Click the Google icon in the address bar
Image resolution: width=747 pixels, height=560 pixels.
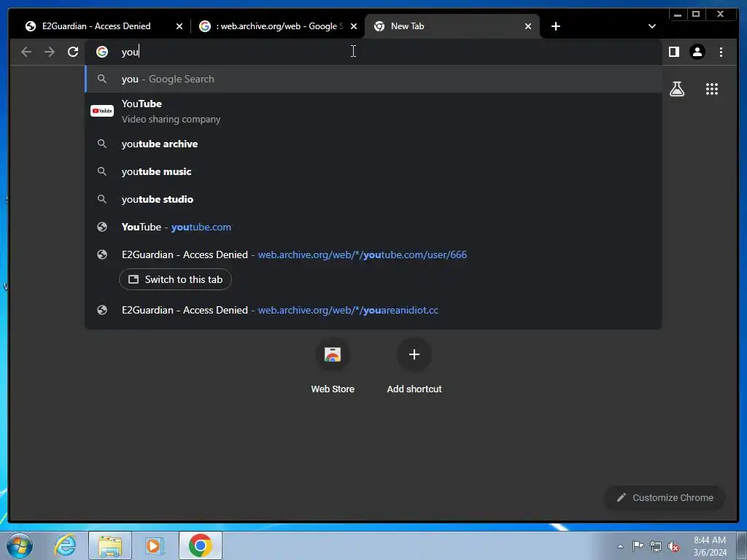pyautogui.click(x=102, y=52)
